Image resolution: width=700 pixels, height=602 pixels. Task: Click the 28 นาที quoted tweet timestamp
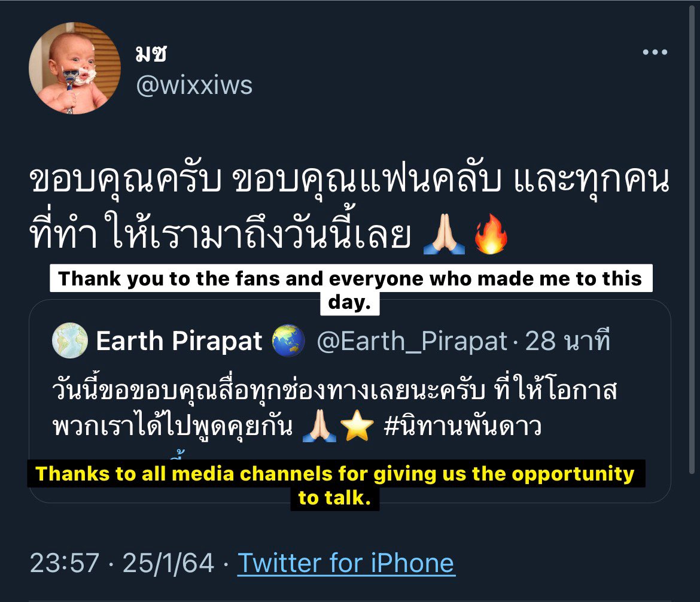click(567, 341)
